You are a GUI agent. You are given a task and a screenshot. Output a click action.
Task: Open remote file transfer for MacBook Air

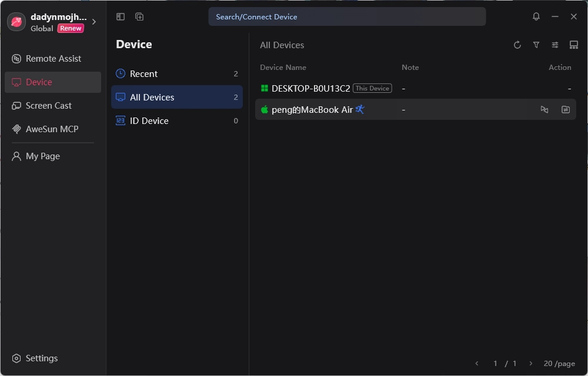566,109
